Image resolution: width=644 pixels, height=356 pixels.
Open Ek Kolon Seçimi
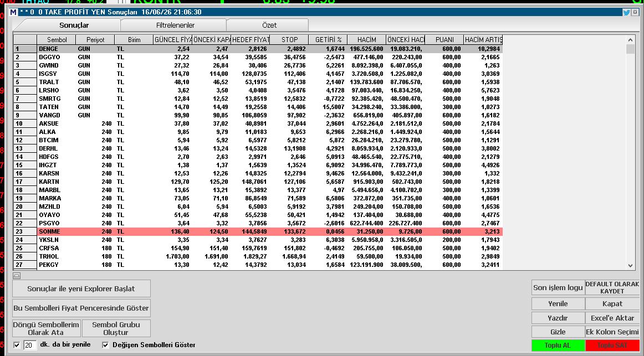pos(612,332)
